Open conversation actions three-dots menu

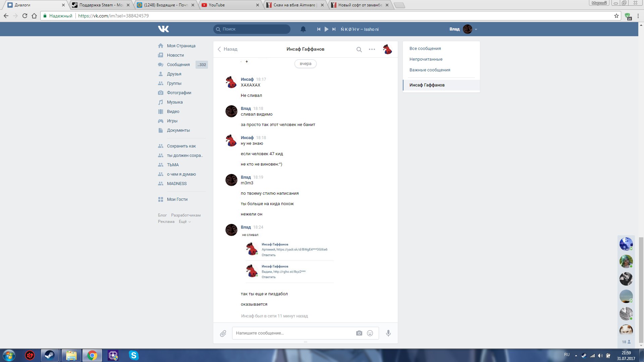coord(372,49)
